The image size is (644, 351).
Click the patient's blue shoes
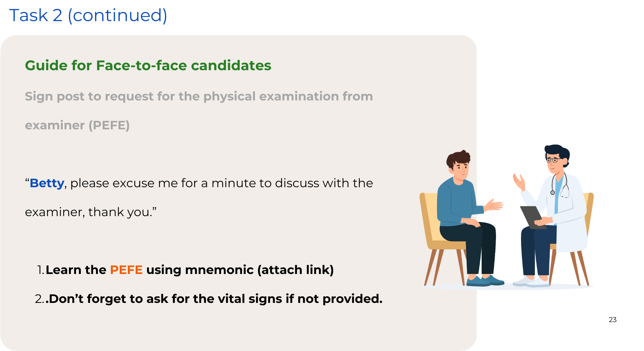pyautogui.click(x=485, y=281)
